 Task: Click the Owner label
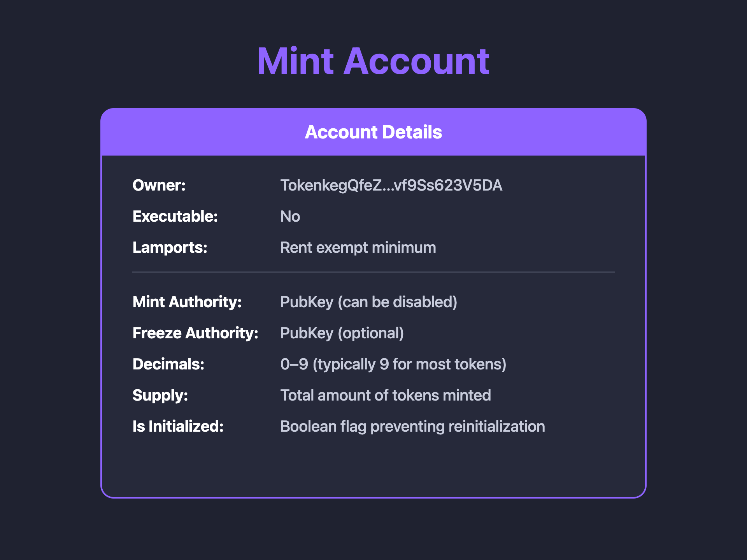[x=159, y=185]
